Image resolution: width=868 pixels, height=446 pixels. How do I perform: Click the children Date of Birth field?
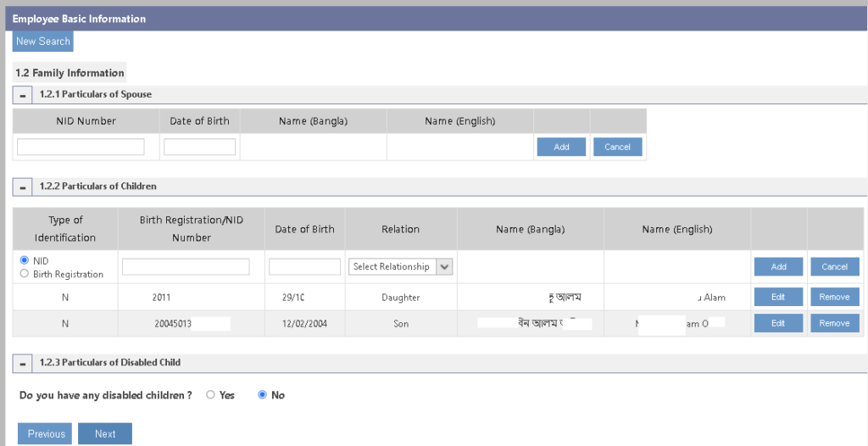(x=304, y=266)
